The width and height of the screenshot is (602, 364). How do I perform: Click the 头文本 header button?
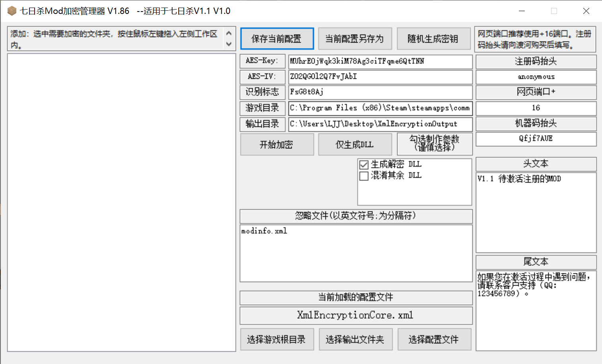[x=536, y=164]
